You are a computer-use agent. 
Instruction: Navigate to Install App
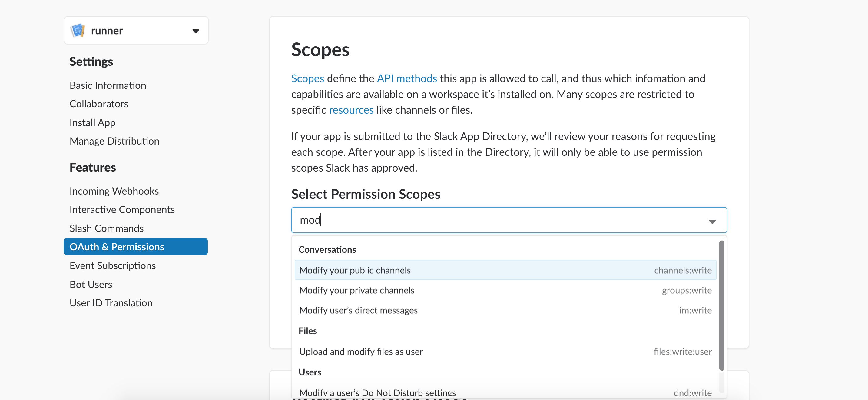pos(92,122)
